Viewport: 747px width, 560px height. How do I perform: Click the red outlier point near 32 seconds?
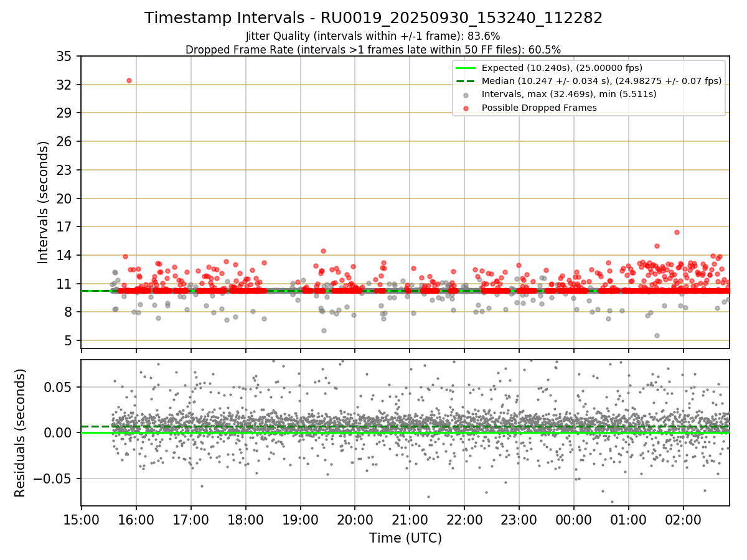pyautogui.click(x=129, y=80)
